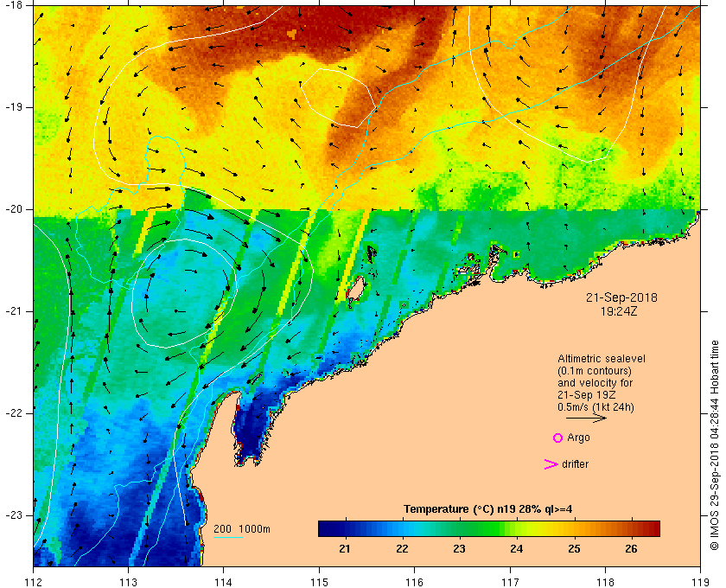Click the longitude label '116'
The image size is (726, 588).
(414, 581)
